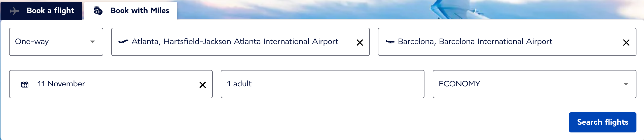Switch to the Book a flight tab
The width and height of the screenshot is (644, 140).
click(x=42, y=11)
